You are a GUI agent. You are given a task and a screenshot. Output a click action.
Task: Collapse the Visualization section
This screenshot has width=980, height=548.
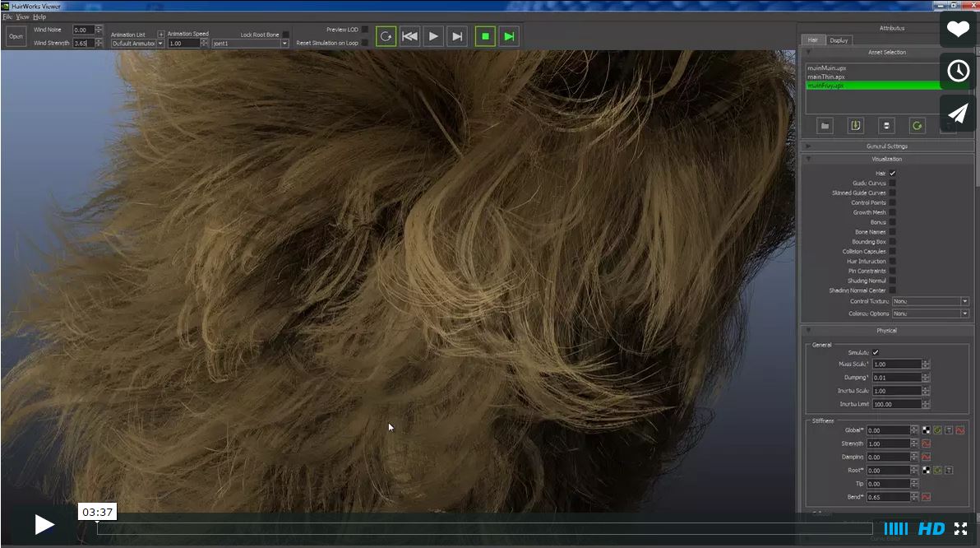point(808,159)
